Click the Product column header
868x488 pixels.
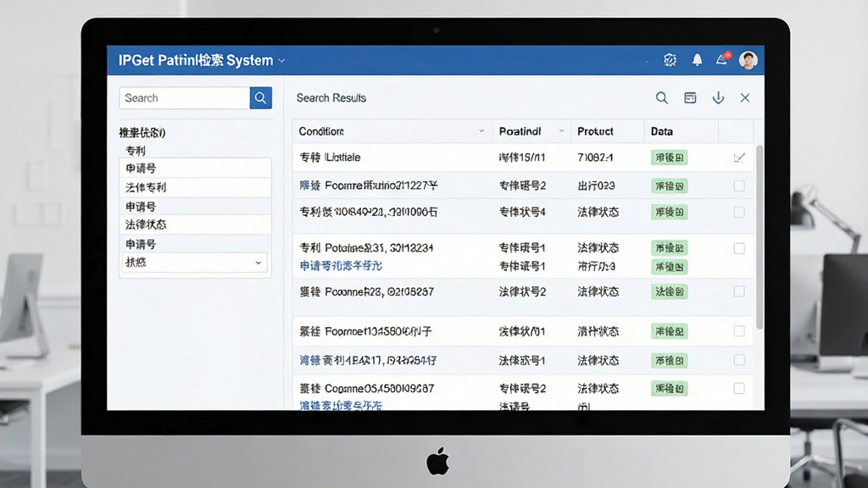(x=607, y=131)
